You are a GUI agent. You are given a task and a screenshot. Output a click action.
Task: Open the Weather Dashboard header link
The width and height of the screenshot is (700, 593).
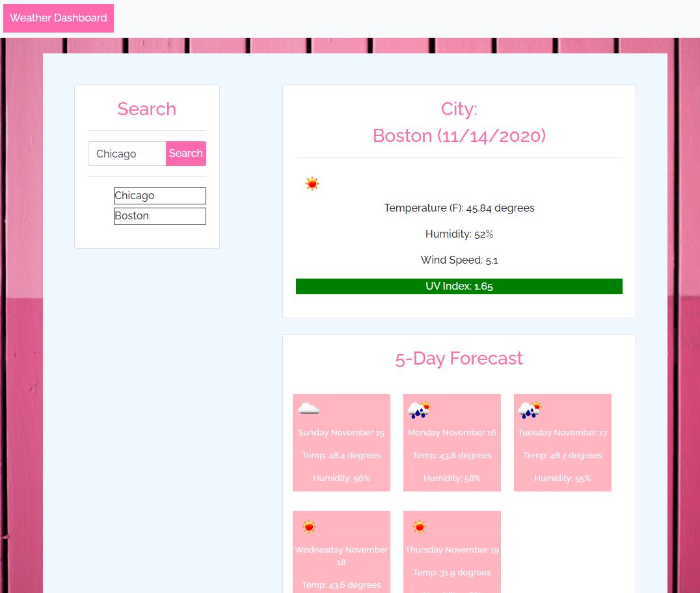coord(59,18)
